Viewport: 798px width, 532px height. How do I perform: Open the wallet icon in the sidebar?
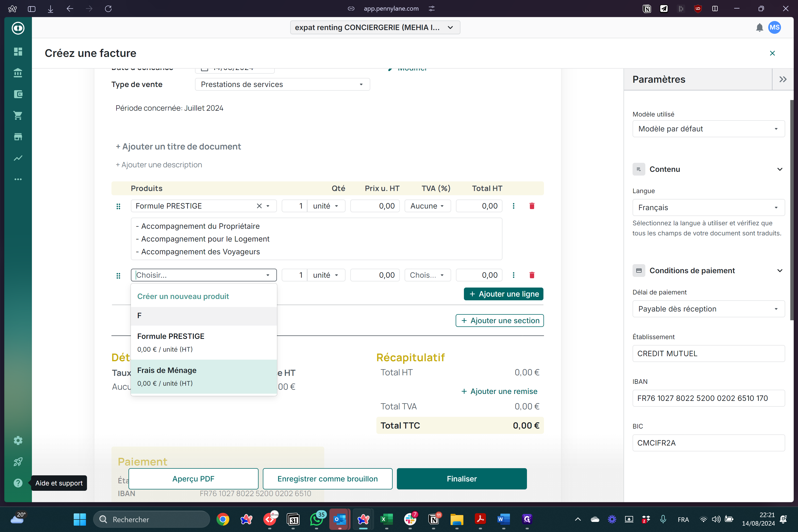[18, 94]
